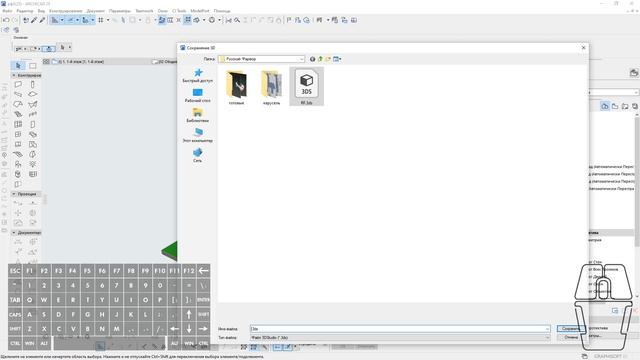This screenshot has height=360, width=640.
Task: Open the Документ menu
Action: tap(96, 11)
